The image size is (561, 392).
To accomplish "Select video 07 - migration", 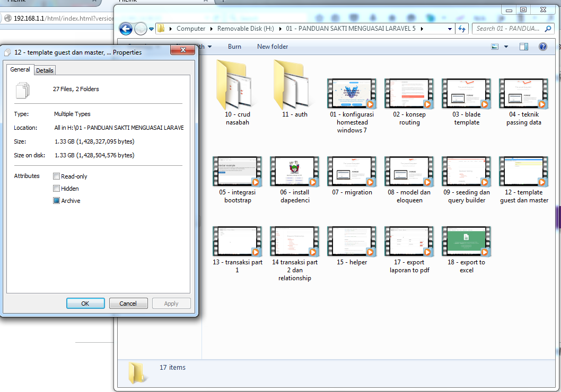I will [x=352, y=176].
